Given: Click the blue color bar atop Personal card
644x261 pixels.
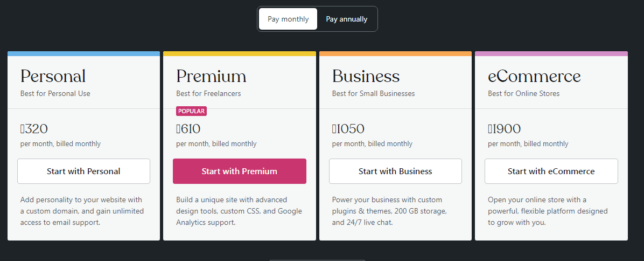Looking at the screenshot, I should tap(83, 54).
